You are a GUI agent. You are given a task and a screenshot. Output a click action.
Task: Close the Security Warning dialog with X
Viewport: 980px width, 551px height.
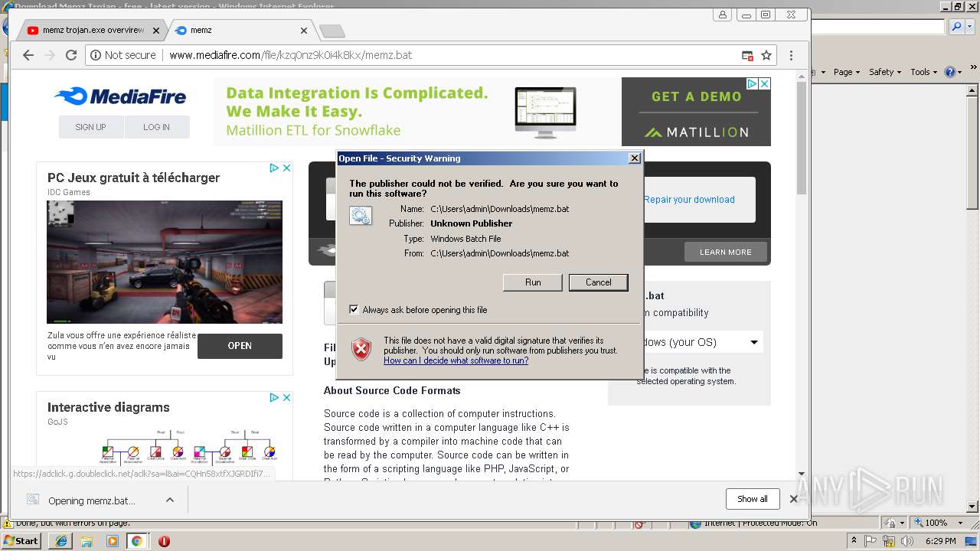634,158
